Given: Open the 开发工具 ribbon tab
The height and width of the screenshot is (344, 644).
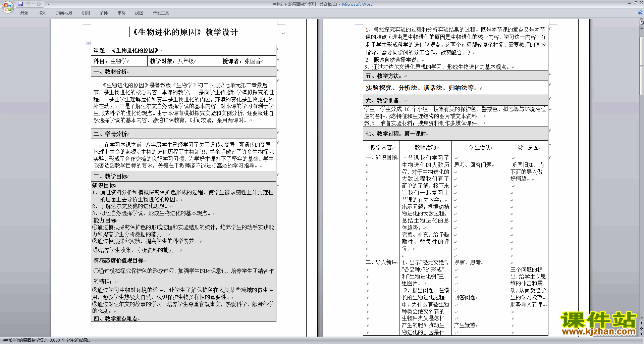Looking at the screenshot, I should (161, 13).
